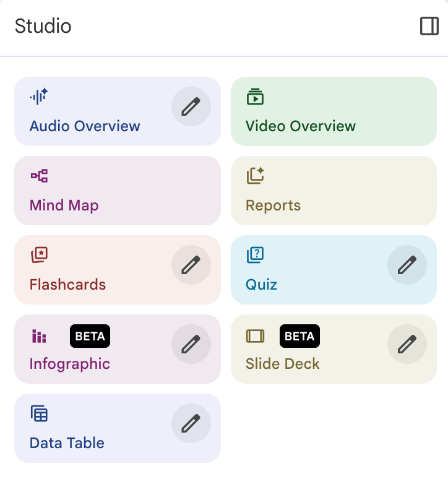Generate a Video Overview
The image size is (448, 479).
(333, 112)
